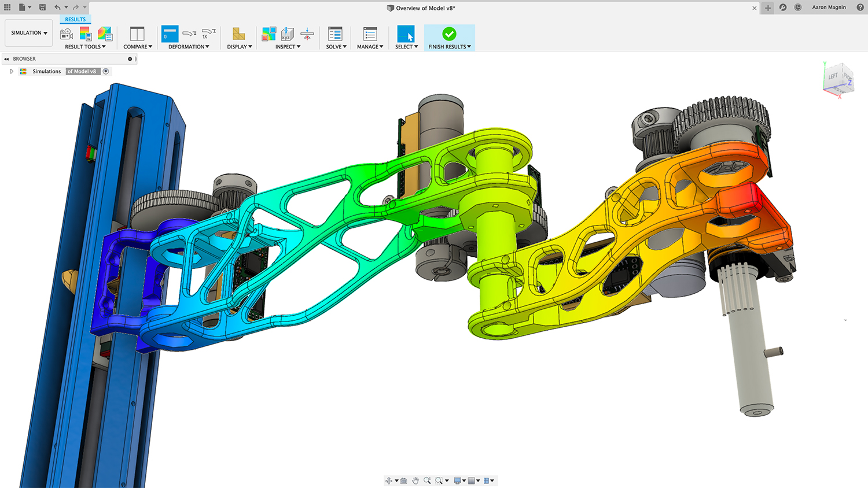Expand the MANAGE dropdown

(370, 47)
